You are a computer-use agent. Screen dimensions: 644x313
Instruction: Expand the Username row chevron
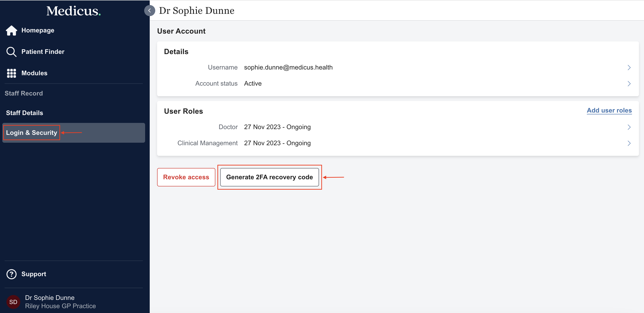(x=629, y=67)
